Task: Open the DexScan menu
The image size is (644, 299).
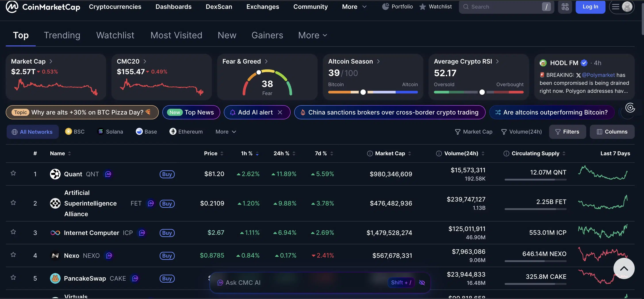Action: tap(219, 7)
